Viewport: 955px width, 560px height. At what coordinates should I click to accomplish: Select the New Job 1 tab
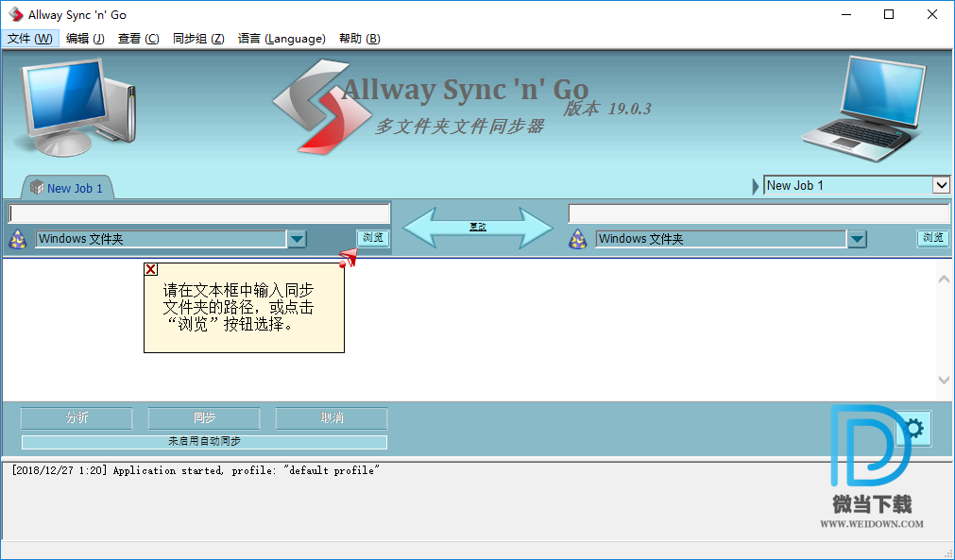click(68, 188)
